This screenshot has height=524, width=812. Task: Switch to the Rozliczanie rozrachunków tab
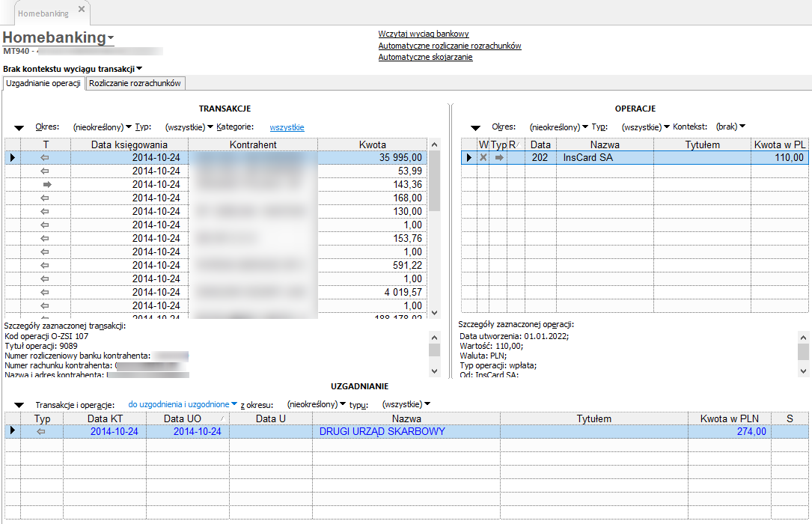click(x=135, y=84)
